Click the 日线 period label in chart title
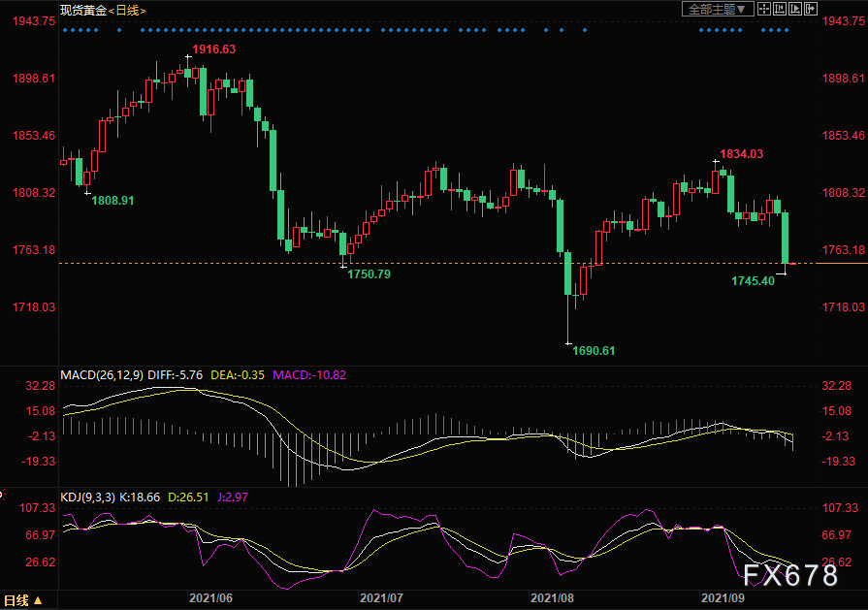Viewport: 868px width, 610px height. pyautogui.click(x=127, y=11)
